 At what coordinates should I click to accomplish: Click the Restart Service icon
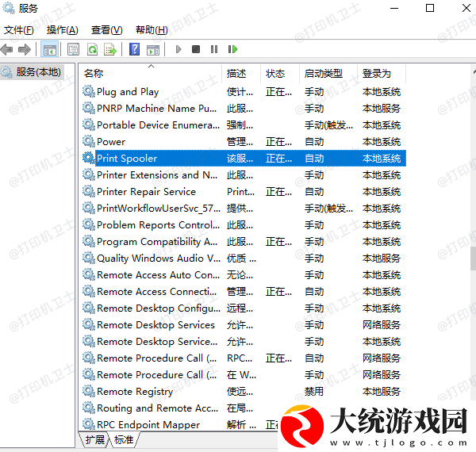pos(232,49)
